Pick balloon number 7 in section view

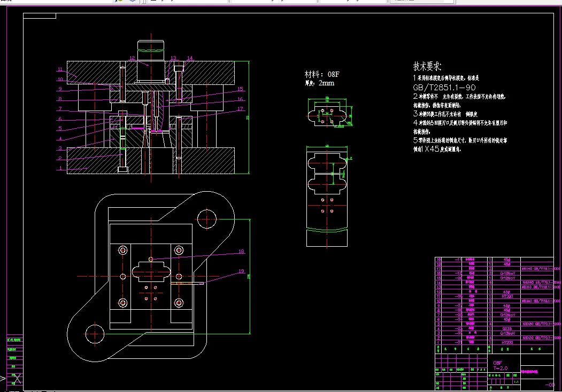[60, 109]
